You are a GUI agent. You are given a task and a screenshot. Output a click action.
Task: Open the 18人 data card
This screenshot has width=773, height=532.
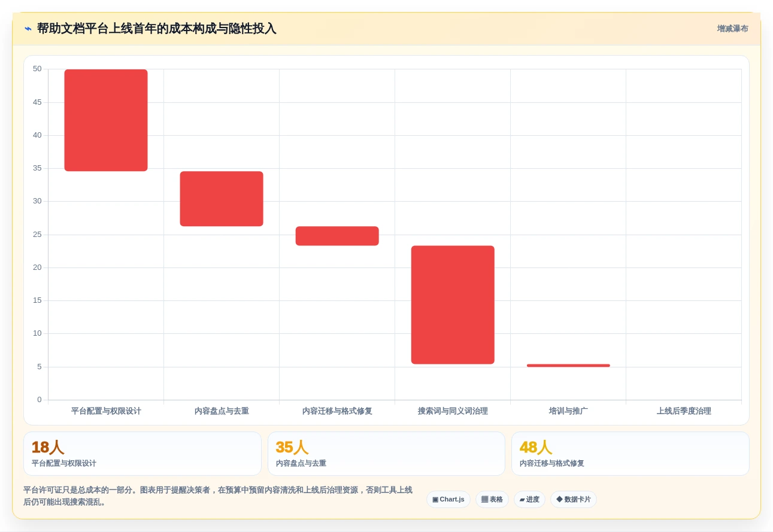(x=143, y=454)
